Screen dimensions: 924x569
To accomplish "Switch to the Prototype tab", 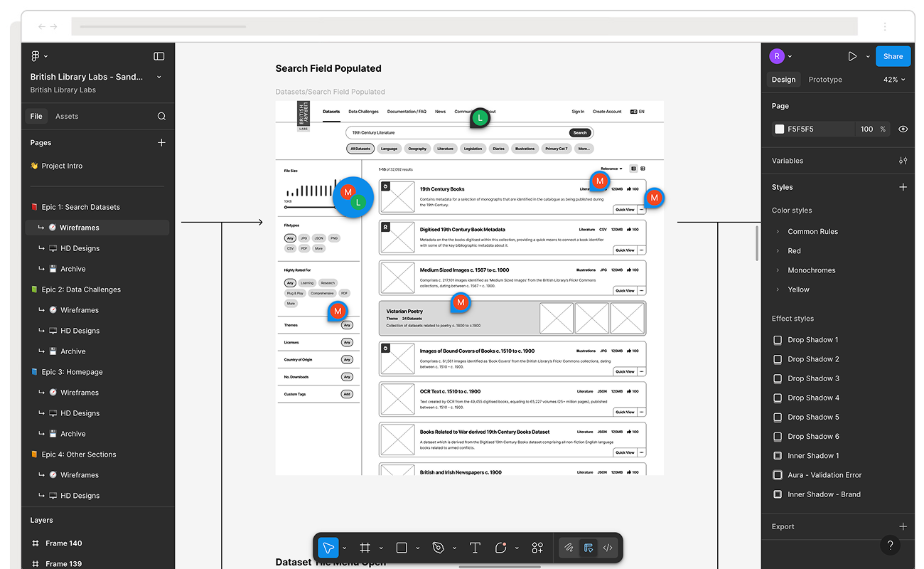I will (x=824, y=80).
